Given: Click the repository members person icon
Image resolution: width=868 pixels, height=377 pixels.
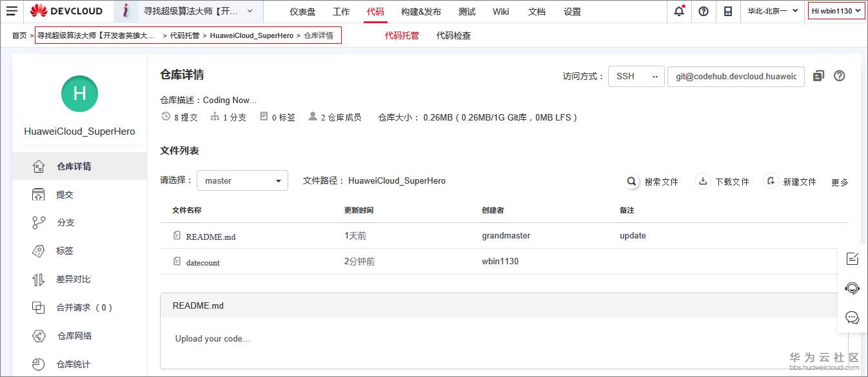Looking at the screenshot, I should pos(313,117).
